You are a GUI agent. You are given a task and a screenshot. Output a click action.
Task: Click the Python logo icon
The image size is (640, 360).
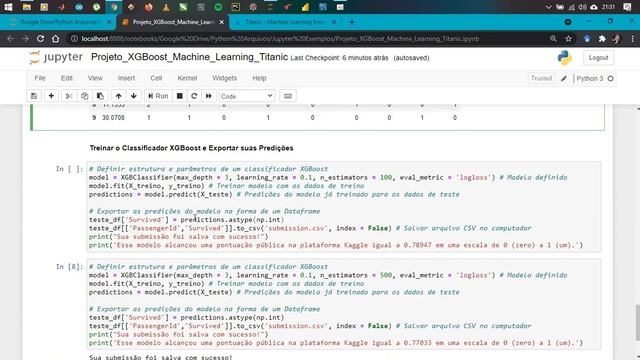point(564,58)
